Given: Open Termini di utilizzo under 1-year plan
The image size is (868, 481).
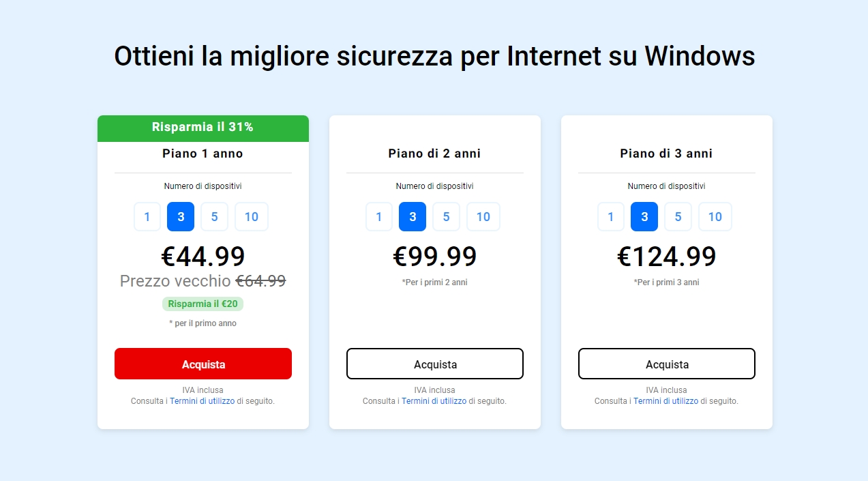Looking at the screenshot, I should pyautogui.click(x=202, y=401).
